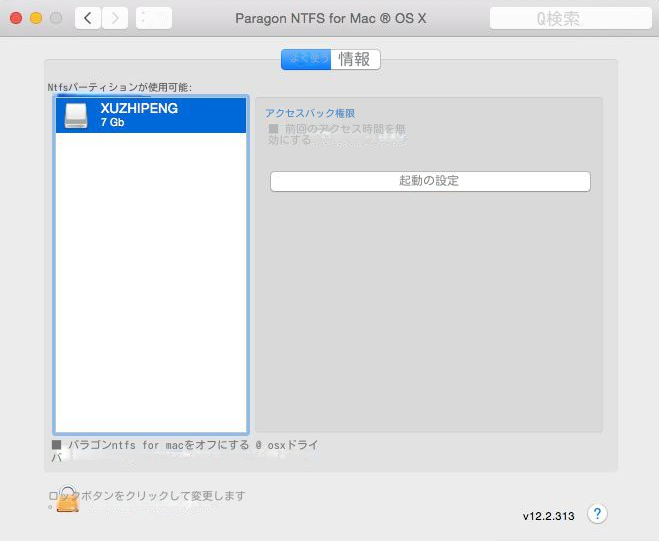
Task: Minimize the window with the yellow button
Action: [36, 18]
